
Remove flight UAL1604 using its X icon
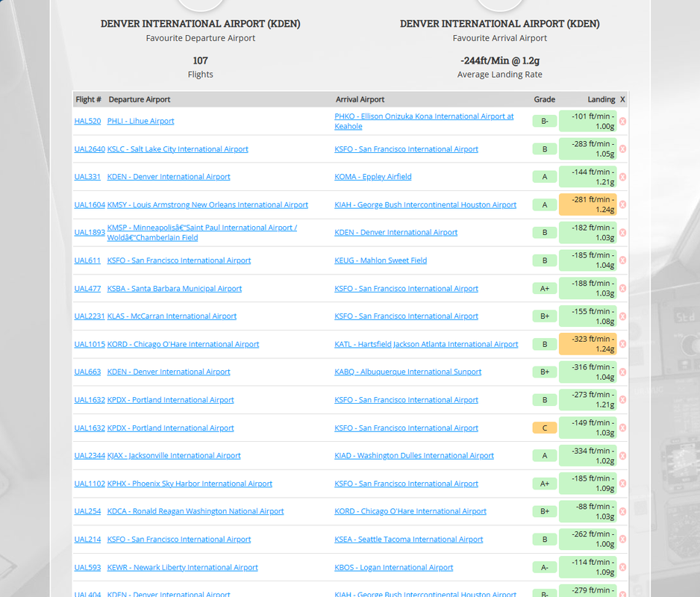click(x=622, y=204)
